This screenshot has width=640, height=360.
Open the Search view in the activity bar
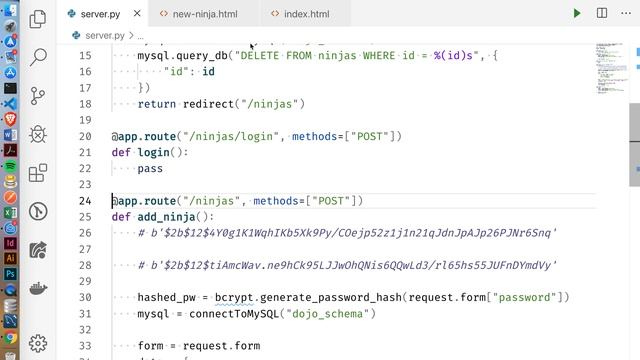point(38,57)
